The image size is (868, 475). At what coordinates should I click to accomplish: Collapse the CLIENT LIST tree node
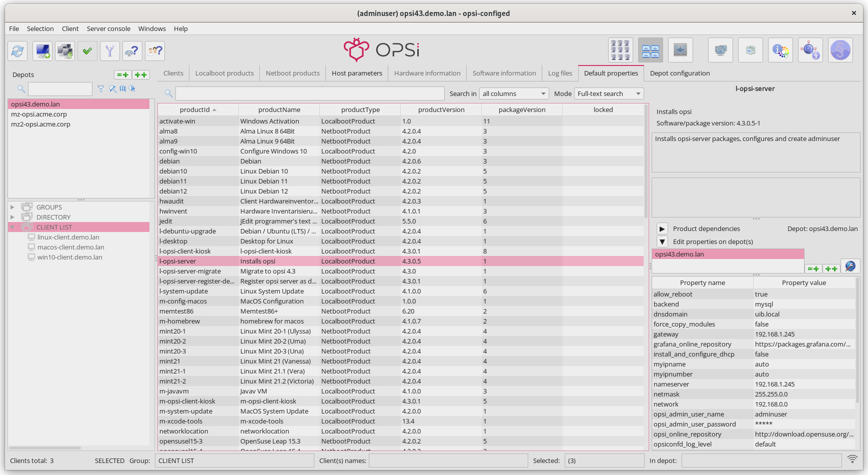(x=12, y=227)
